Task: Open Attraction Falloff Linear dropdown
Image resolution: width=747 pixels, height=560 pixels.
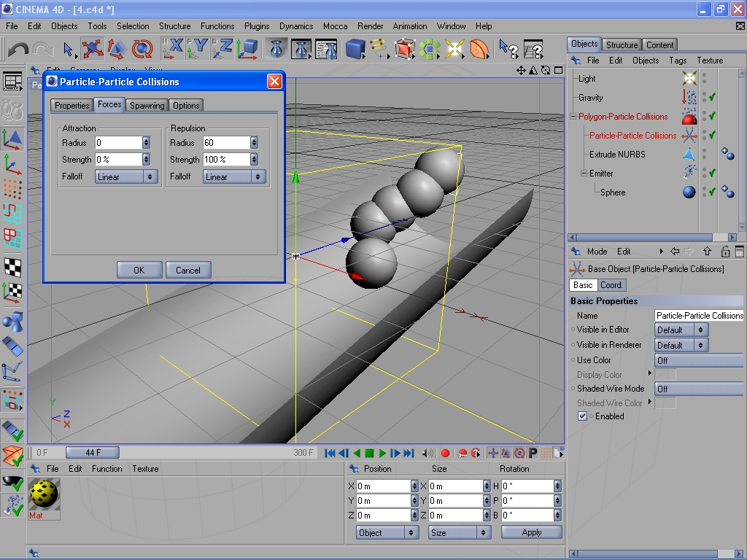Action: pos(126,176)
